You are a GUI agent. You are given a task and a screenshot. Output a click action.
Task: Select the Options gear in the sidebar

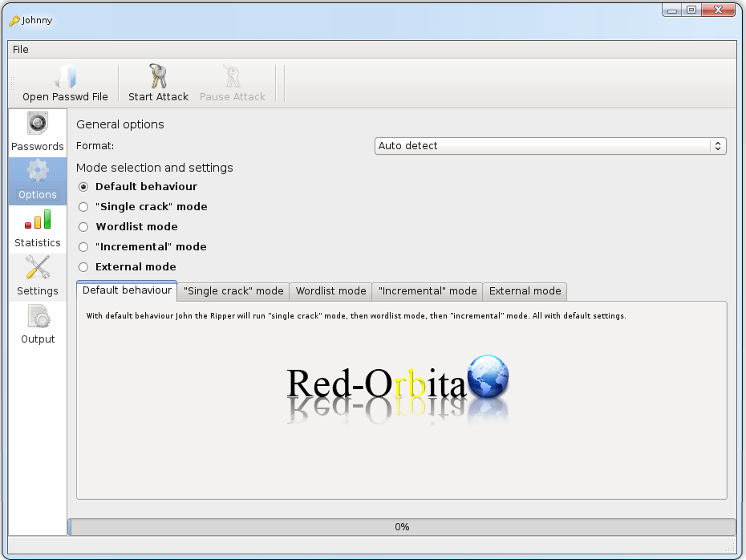pyautogui.click(x=38, y=181)
